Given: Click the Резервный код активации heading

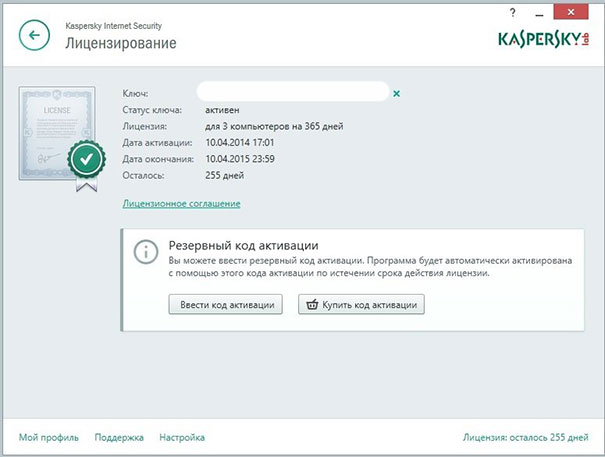Looking at the screenshot, I should (x=243, y=245).
